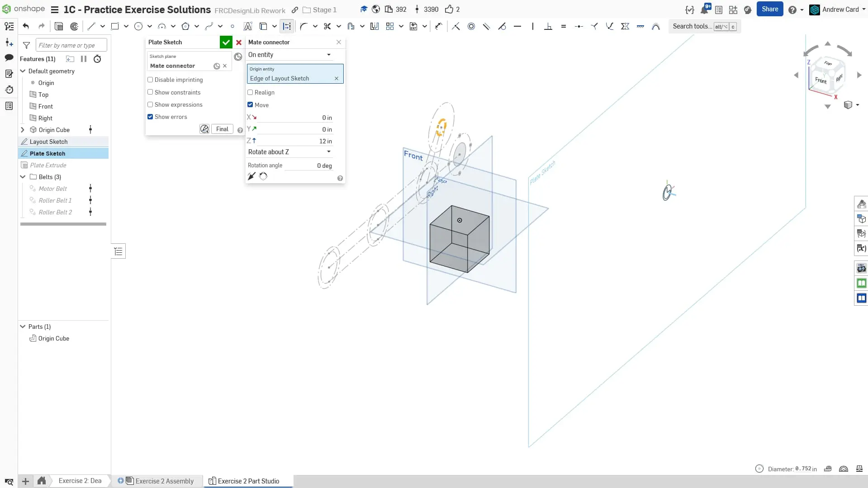Select the Line sketch tool
The height and width of the screenshot is (488, 868).
[x=91, y=26]
